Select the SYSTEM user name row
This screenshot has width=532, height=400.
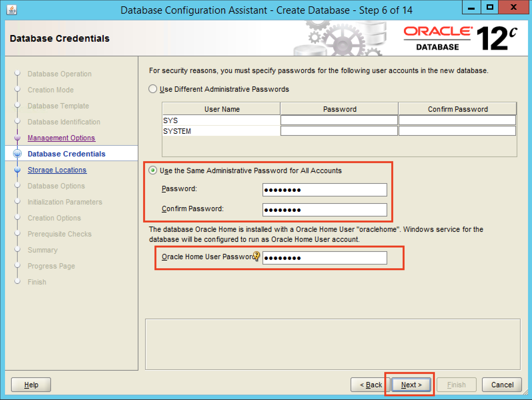(x=221, y=131)
